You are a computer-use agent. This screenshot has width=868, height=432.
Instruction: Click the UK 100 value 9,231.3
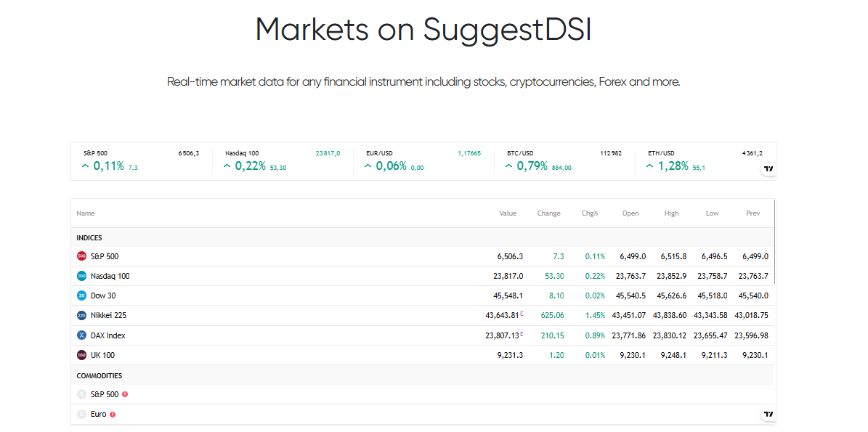tap(511, 355)
